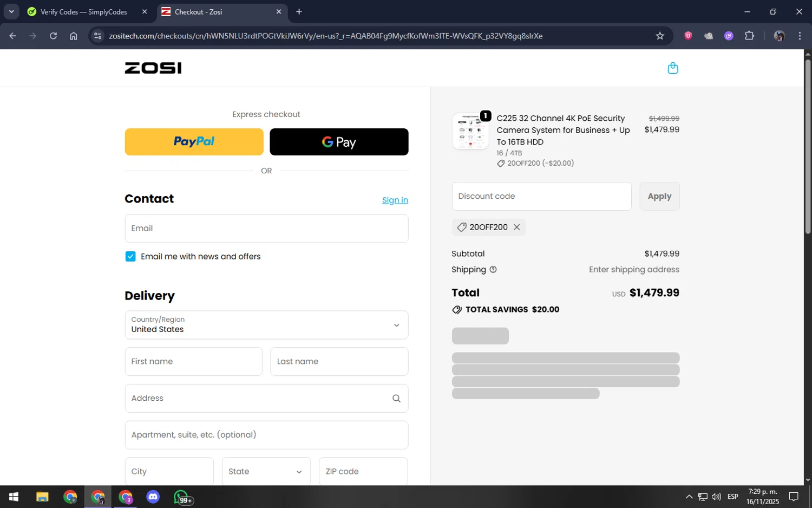Follow the Sign in link
This screenshot has width=812, height=508.
point(395,200)
